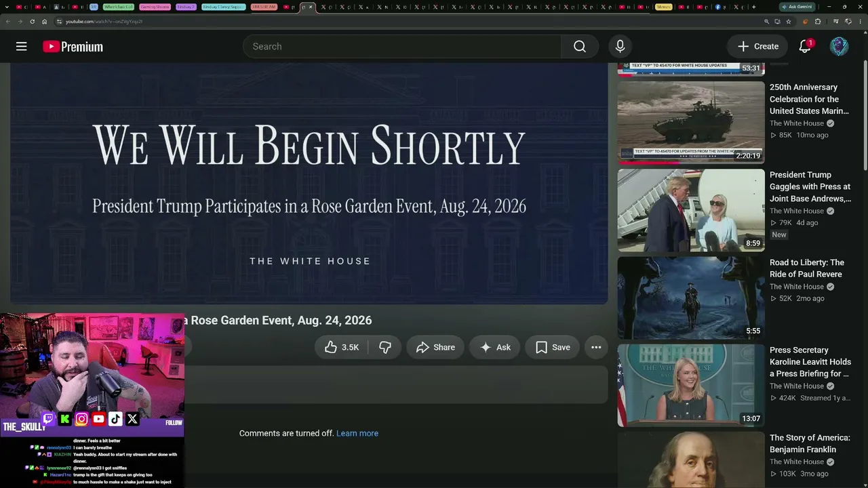Viewport: 868px width, 488px height.
Task: Bookmark this page with the star
Action: click(x=789, y=21)
